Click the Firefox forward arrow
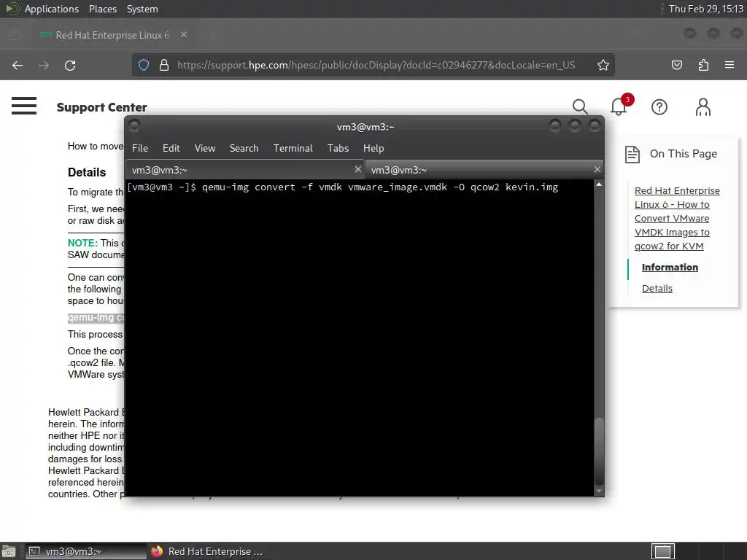 point(44,65)
